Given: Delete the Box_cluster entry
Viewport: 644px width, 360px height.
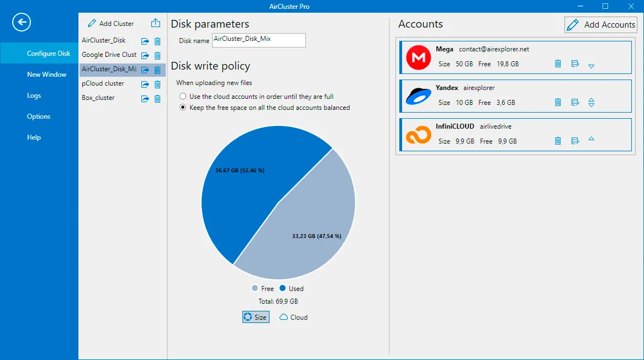Looking at the screenshot, I should pyautogui.click(x=157, y=98).
